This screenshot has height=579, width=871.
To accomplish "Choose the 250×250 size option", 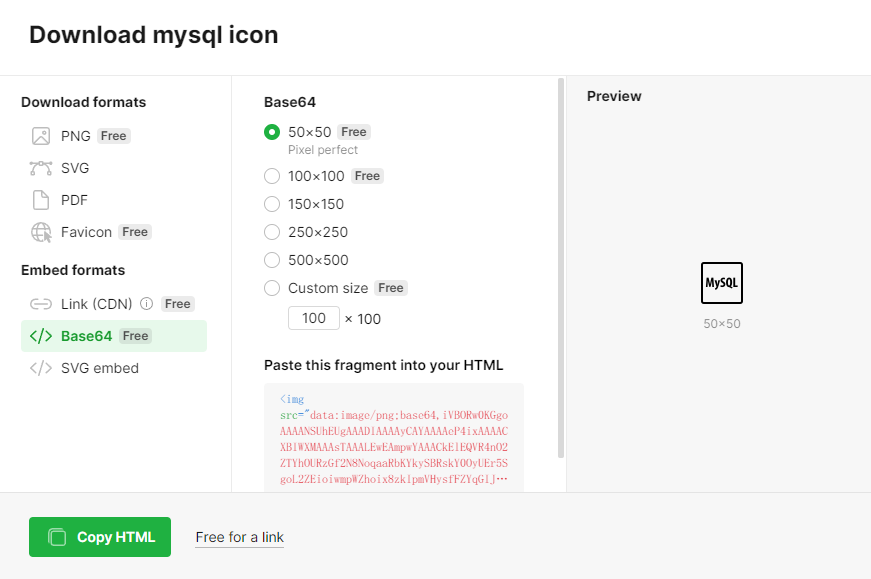I will [271, 232].
